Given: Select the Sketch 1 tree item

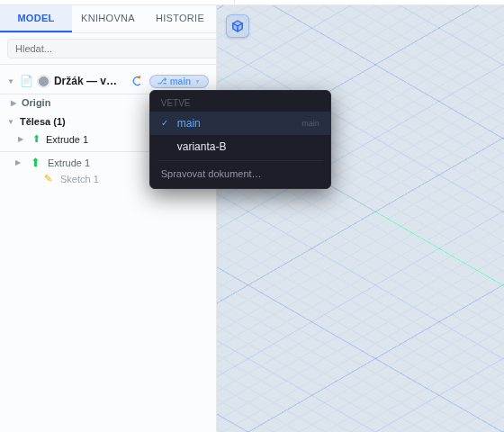Looking at the screenshot, I should pyautogui.click(x=79, y=179).
